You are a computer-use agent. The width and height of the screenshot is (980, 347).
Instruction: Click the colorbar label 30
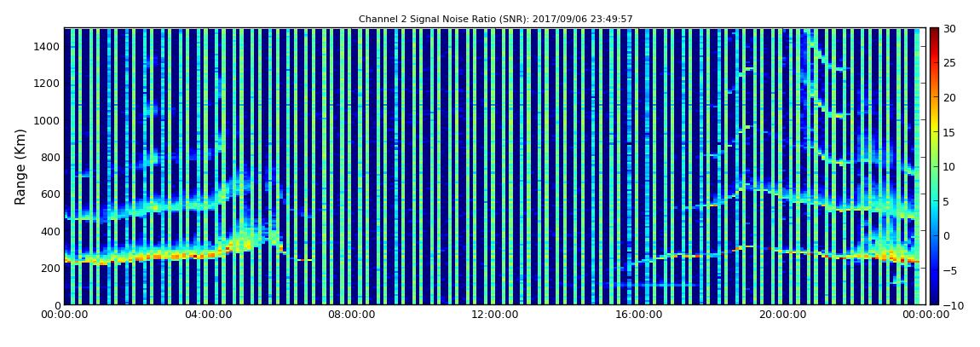point(950,29)
